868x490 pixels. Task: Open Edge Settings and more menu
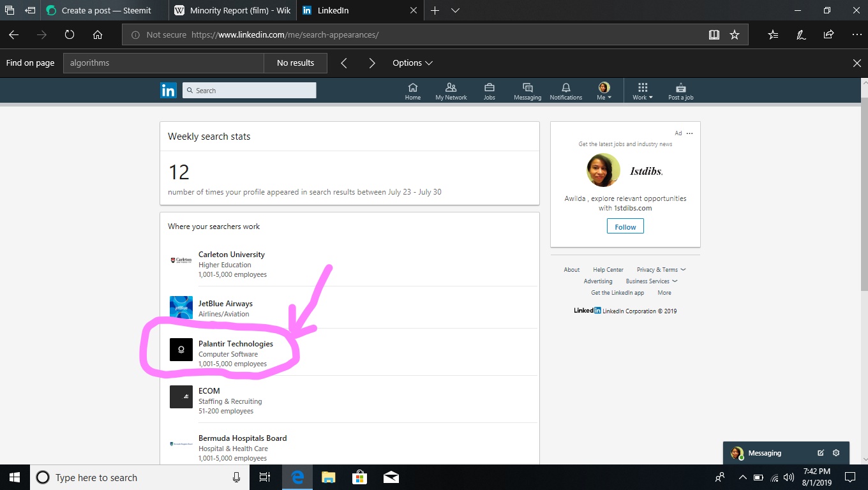(857, 34)
